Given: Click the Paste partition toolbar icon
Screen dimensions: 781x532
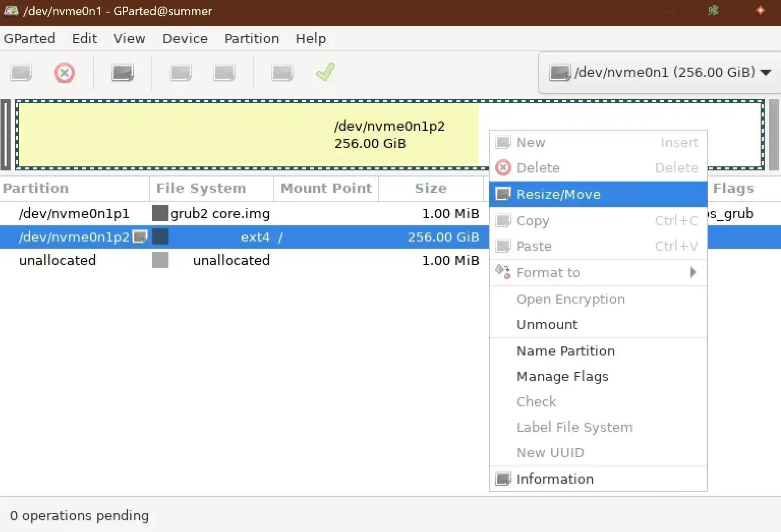Looking at the screenshot, I should (224, 73).
